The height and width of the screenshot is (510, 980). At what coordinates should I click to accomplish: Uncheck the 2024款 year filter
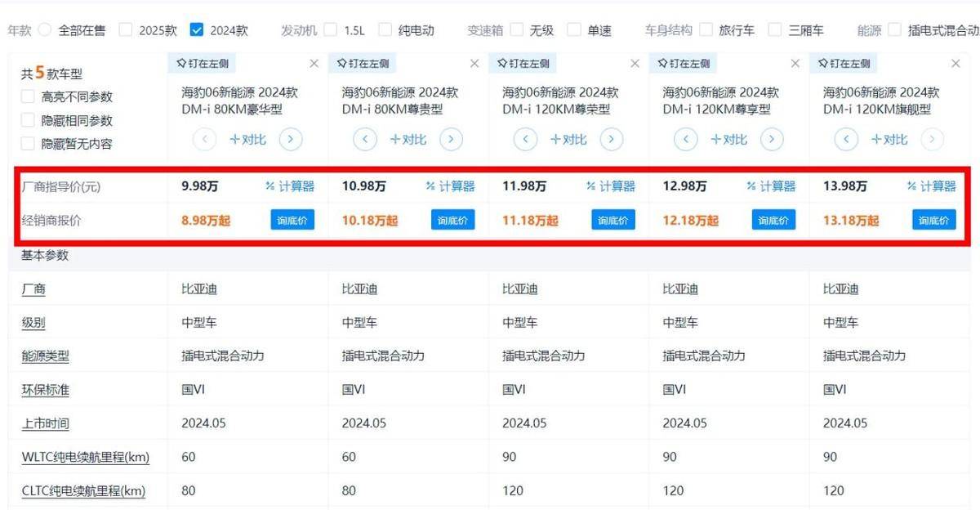click(x=196, y=30)
